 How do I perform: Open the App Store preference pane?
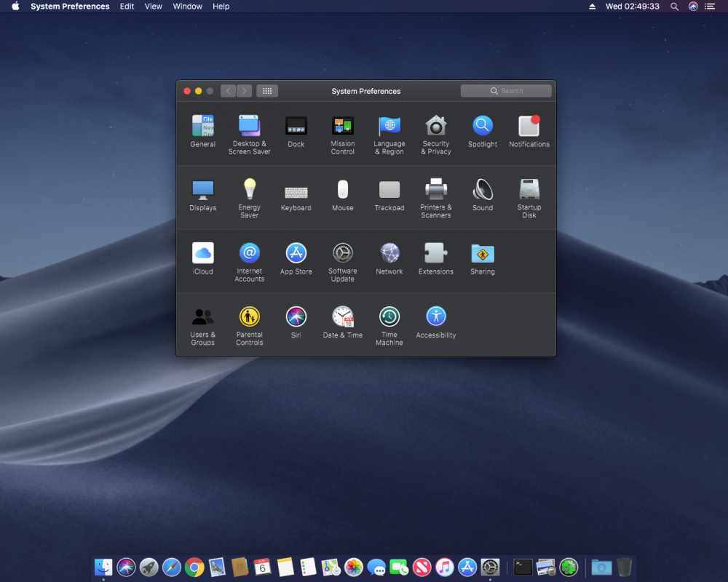pyautogui.click(x=296, y=258)
